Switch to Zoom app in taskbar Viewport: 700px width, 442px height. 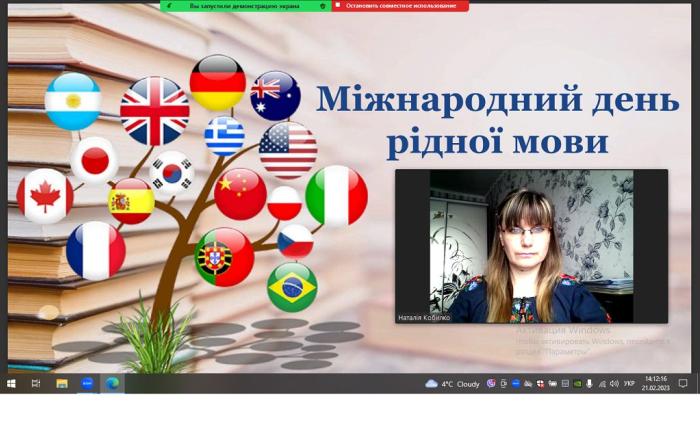pyautogui.click(x=87, y=383)
